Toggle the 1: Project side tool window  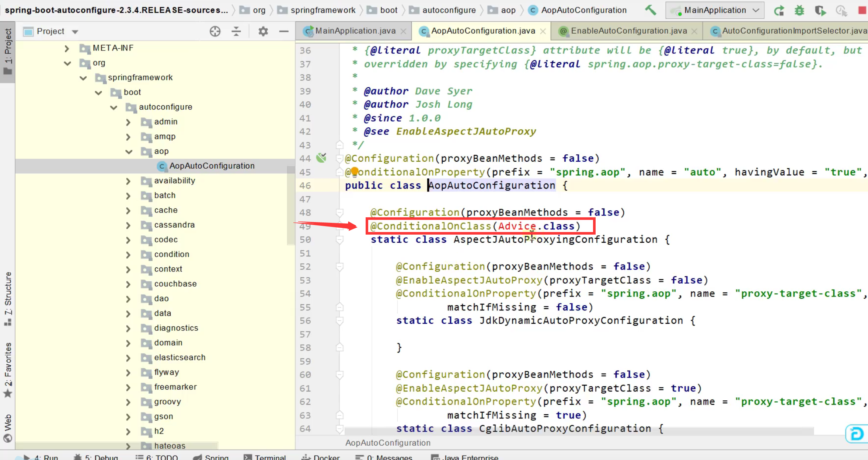(x=8, y=52)
